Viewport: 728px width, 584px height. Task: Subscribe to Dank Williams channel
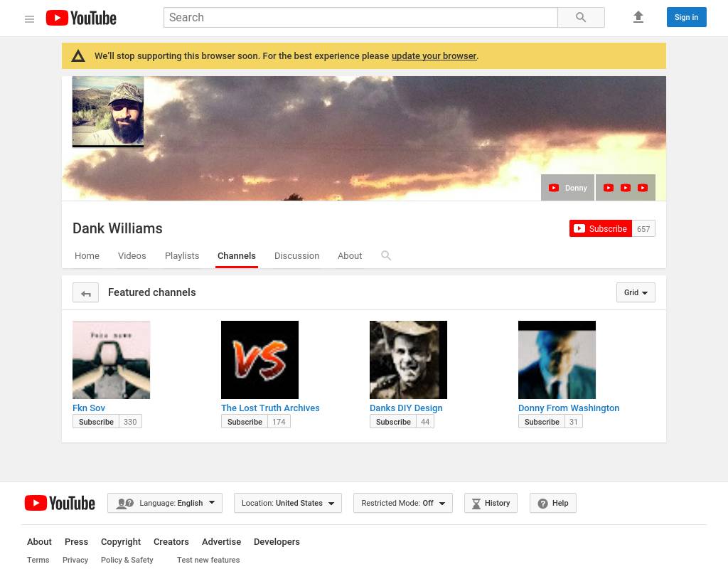coord(600,228)
